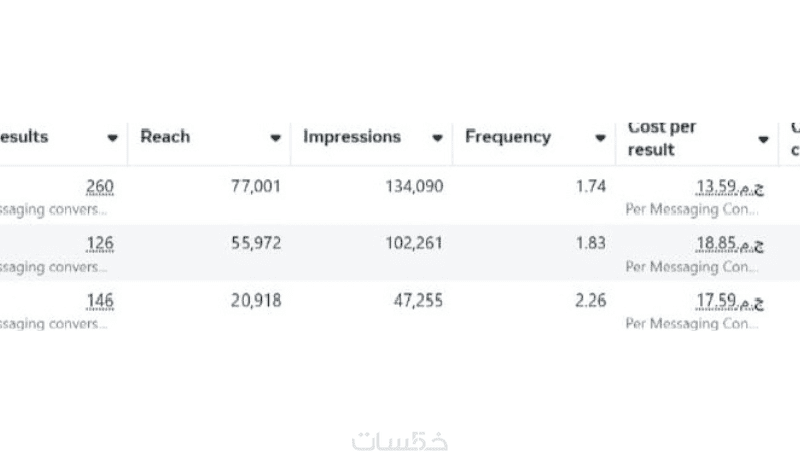Open the 260 results link
This screenshot has width=800, height=460.
point(100,187)
